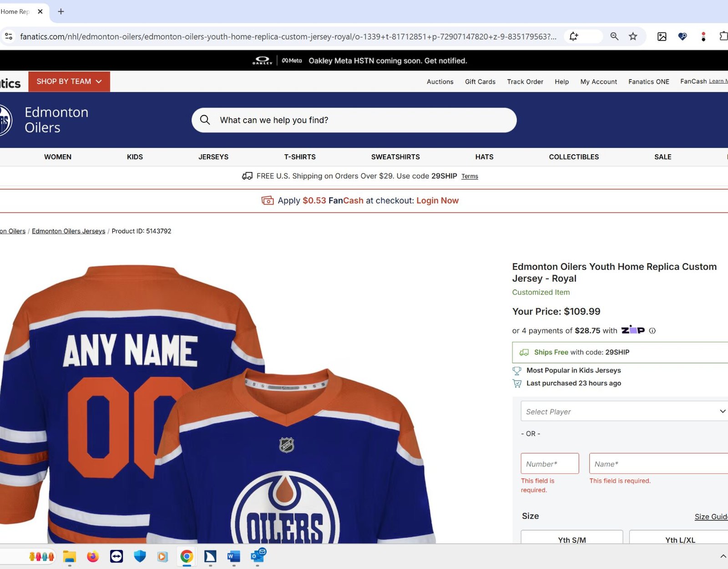Click the Zip payments logo
This screenshot has width=728, height=569.
pyautogui.click(x=633, y=330)
